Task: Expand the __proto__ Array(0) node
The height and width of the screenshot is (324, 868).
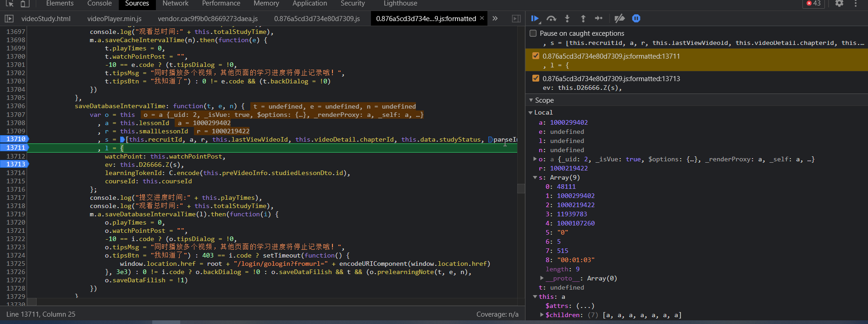Action: (542, 278)
